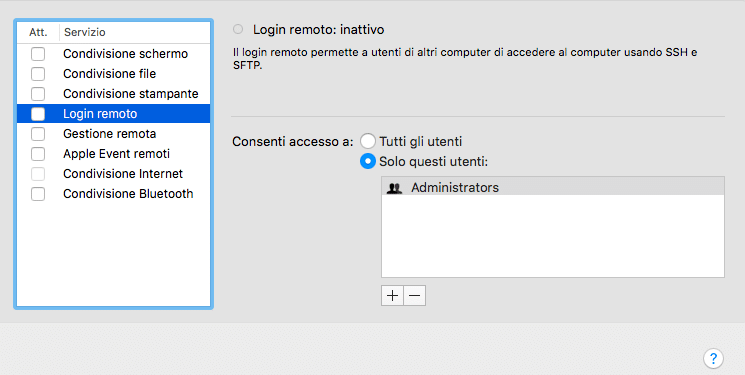Toggle the Gestione remota checkbox

click(x=38, y=134)
